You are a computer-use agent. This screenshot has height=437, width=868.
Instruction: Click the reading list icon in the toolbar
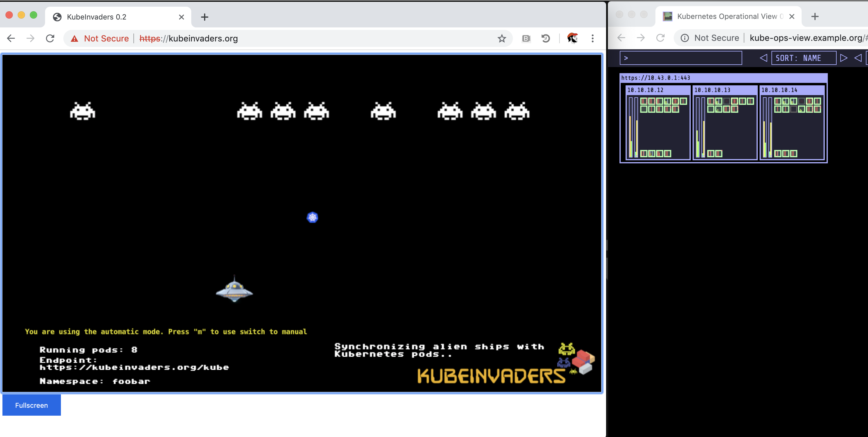tap(526, 38)
